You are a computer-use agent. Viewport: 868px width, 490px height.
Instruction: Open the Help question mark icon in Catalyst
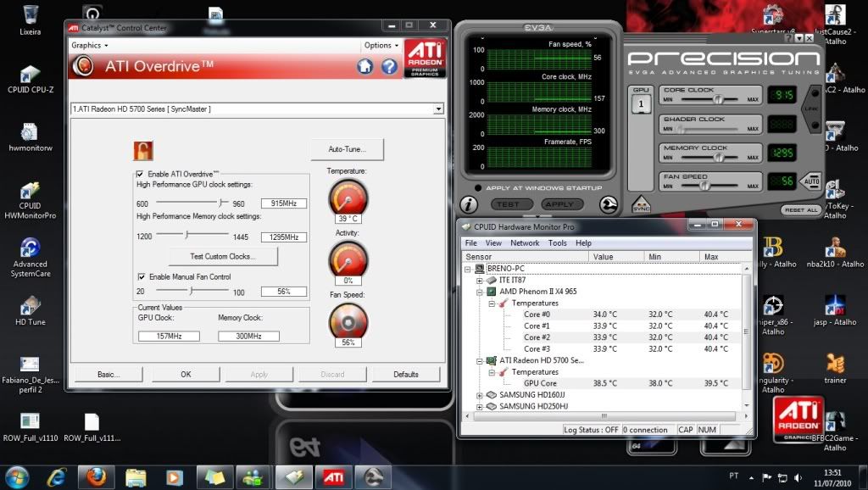[389, 66]
